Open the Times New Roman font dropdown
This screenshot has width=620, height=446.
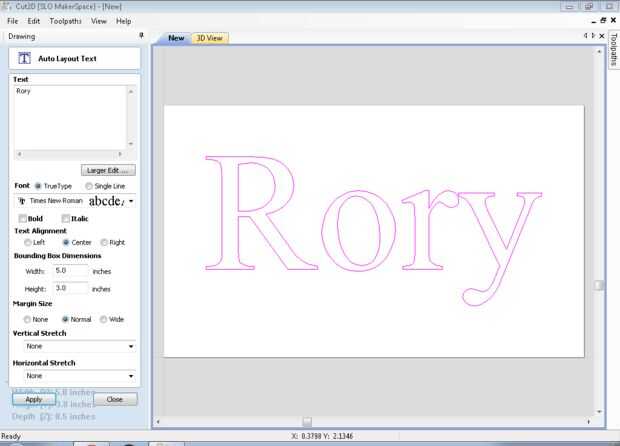pos(131,201)
